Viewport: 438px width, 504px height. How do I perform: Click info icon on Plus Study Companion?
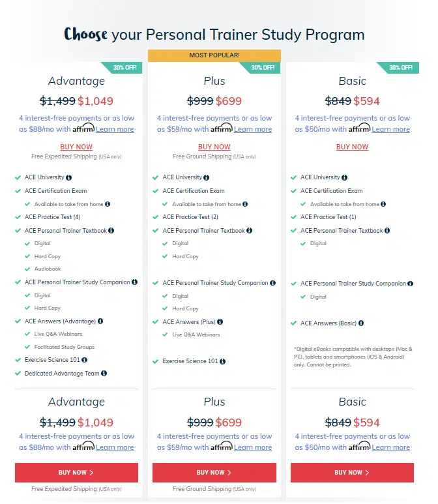(272, 283)
